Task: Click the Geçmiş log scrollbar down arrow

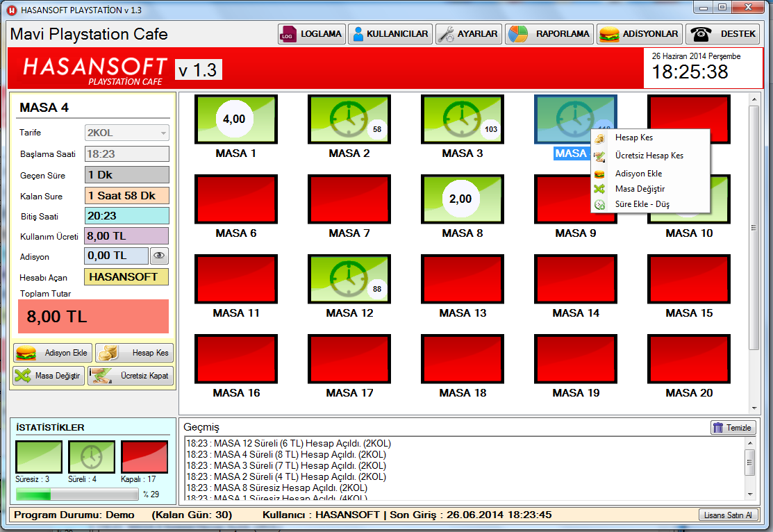Action: click(x=750, y=494)
